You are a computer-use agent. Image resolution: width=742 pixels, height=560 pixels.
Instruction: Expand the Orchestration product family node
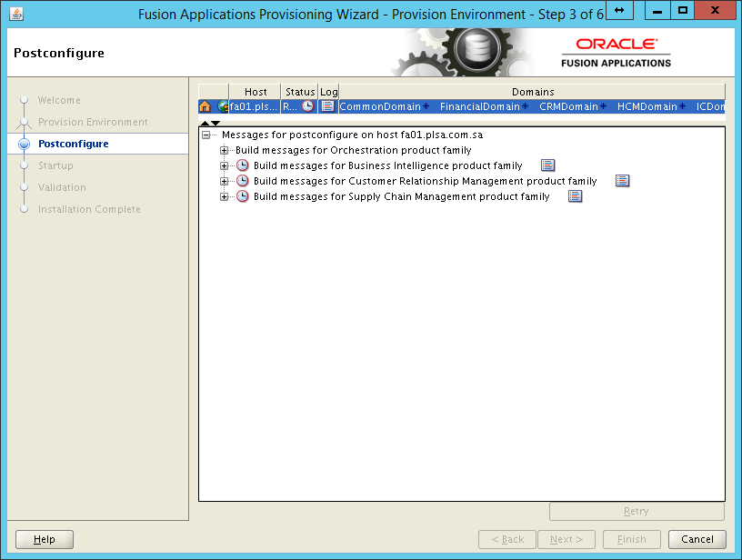click(x=225, y=150)
